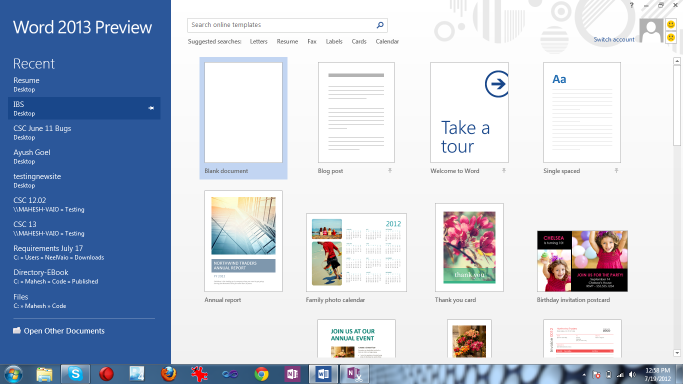Select the Cards suggested search

click(x=359, y=42)
